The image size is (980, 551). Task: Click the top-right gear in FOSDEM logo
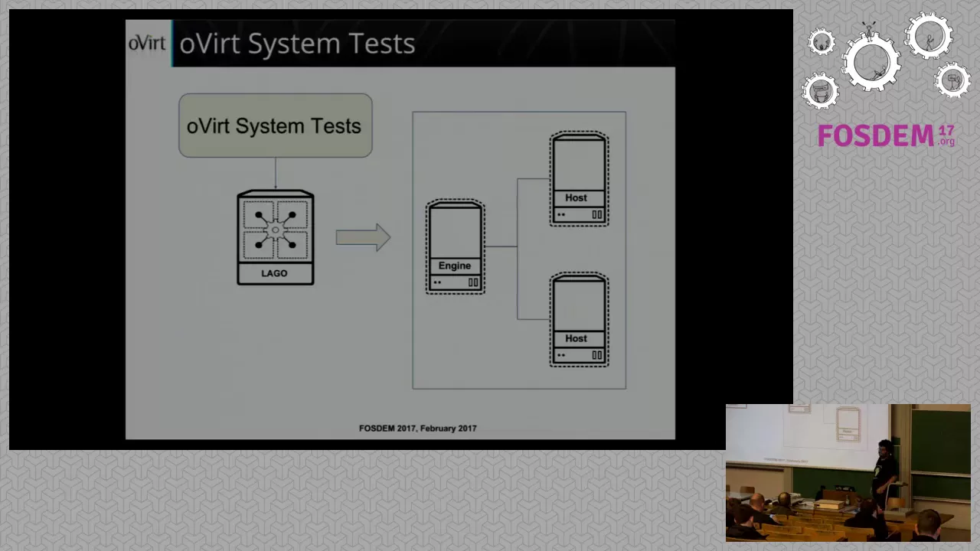coord(929,37)
